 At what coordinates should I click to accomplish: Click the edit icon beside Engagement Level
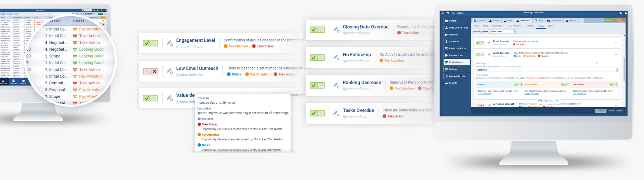point(170,43)
